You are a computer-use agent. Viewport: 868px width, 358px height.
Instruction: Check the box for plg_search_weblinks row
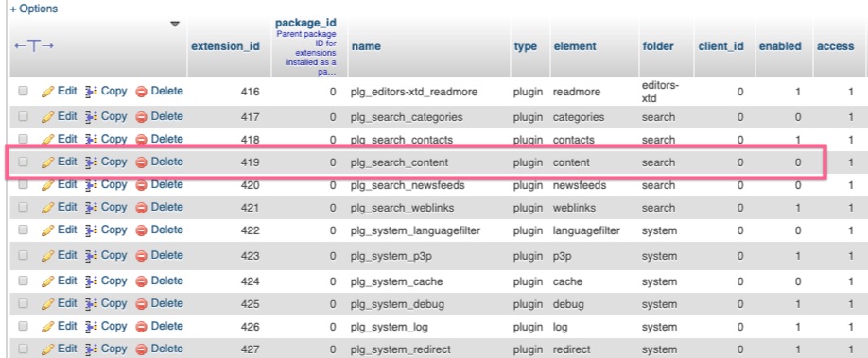coord(24,207)
